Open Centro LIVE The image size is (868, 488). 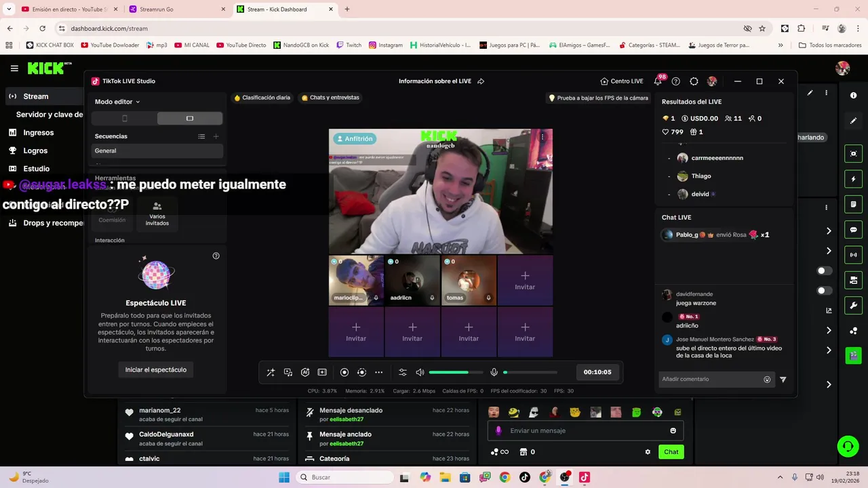tap(622, 81)
